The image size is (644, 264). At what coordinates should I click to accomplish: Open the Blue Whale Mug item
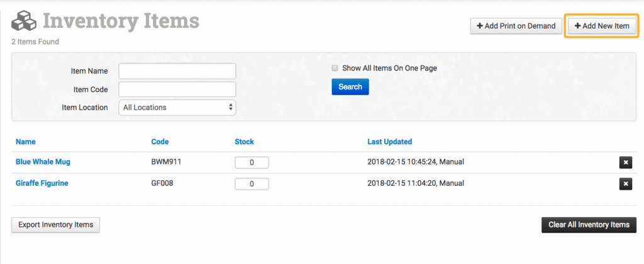pos(43,162)
